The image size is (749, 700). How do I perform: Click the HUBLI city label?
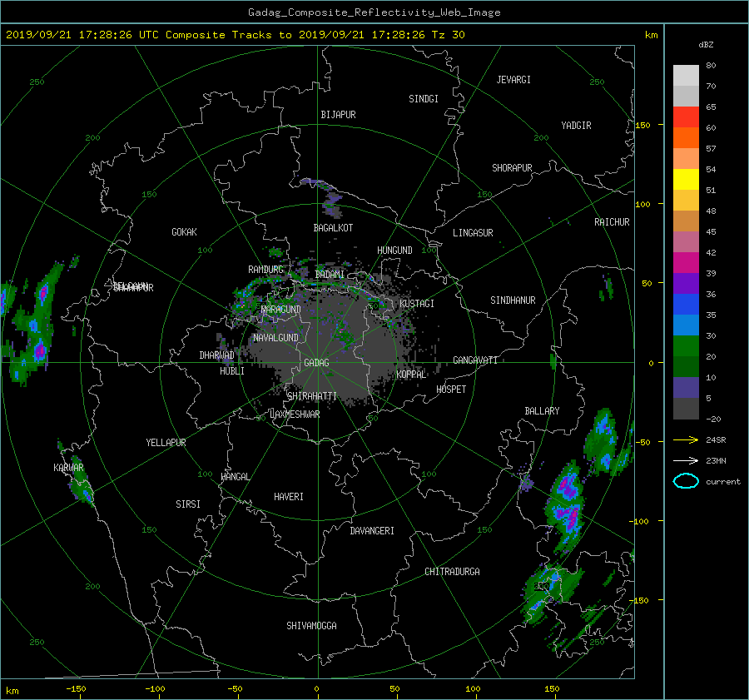[x=231, y=370]
